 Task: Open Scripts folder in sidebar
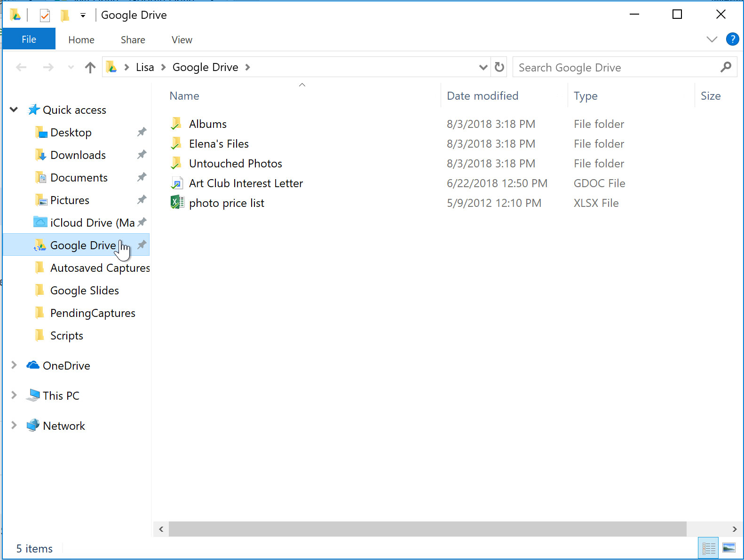67,336
